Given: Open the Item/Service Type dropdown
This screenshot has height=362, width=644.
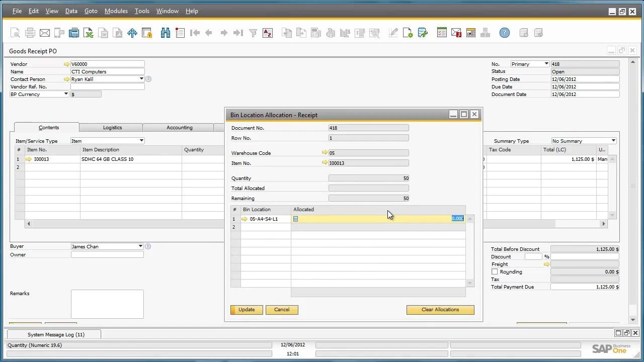Looking at the screenshot, I should tap(141, 141).
